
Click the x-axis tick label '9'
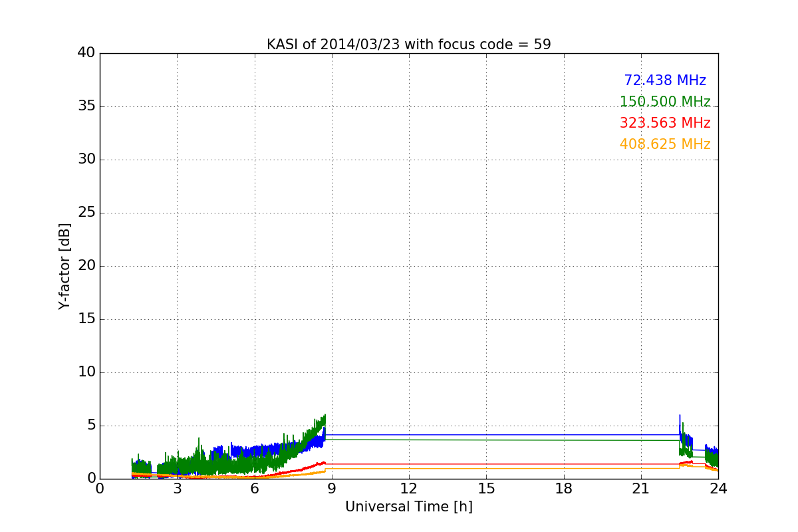[332, 489]
